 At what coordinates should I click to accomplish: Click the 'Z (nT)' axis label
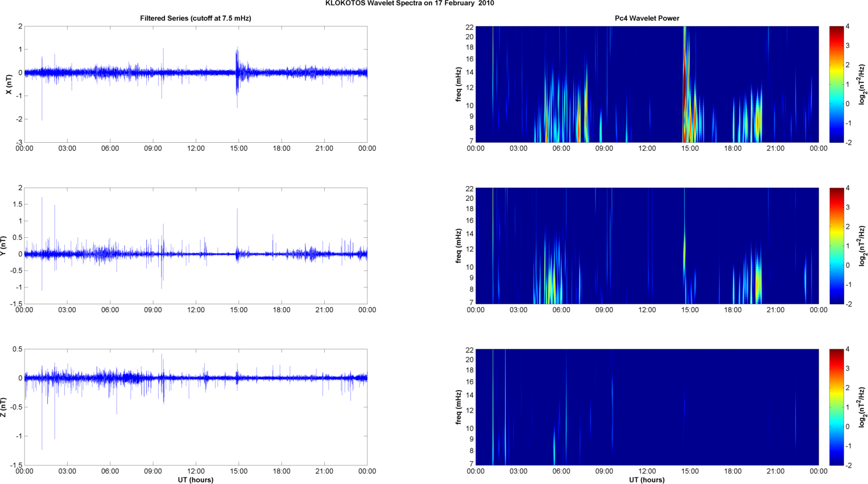coord(3,407)
